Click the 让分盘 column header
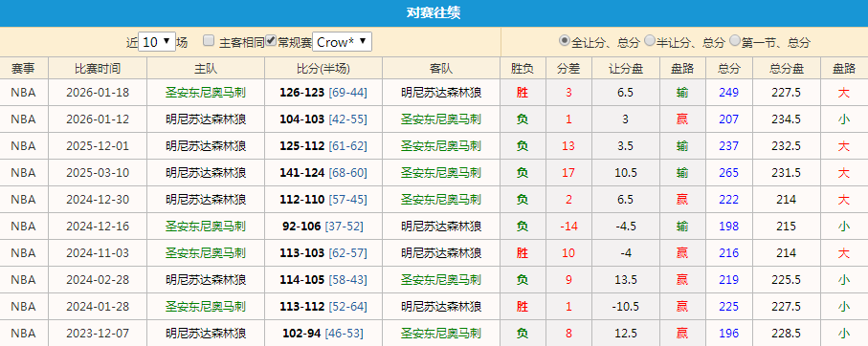The image size is (868, 346). tap(626, 69)
